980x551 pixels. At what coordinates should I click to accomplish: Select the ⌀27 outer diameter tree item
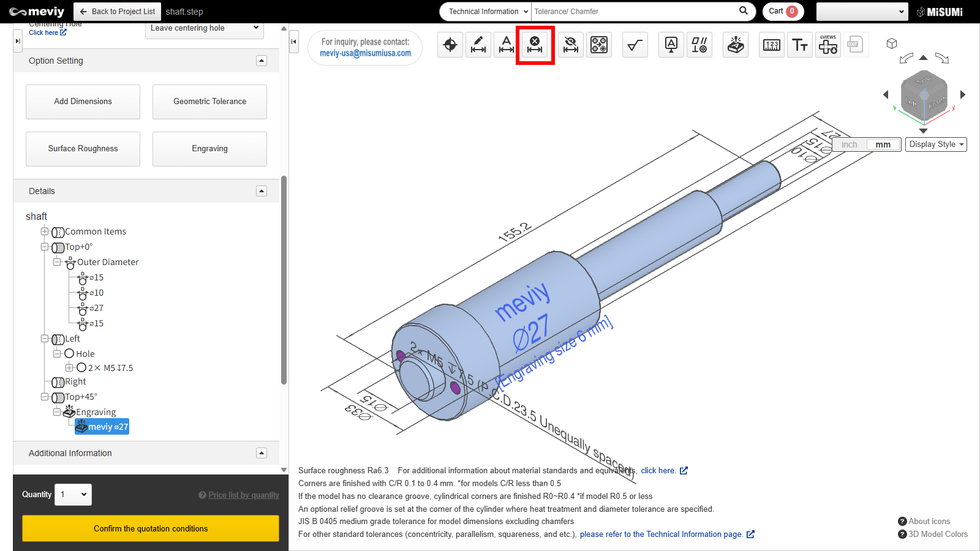[96, 308]
